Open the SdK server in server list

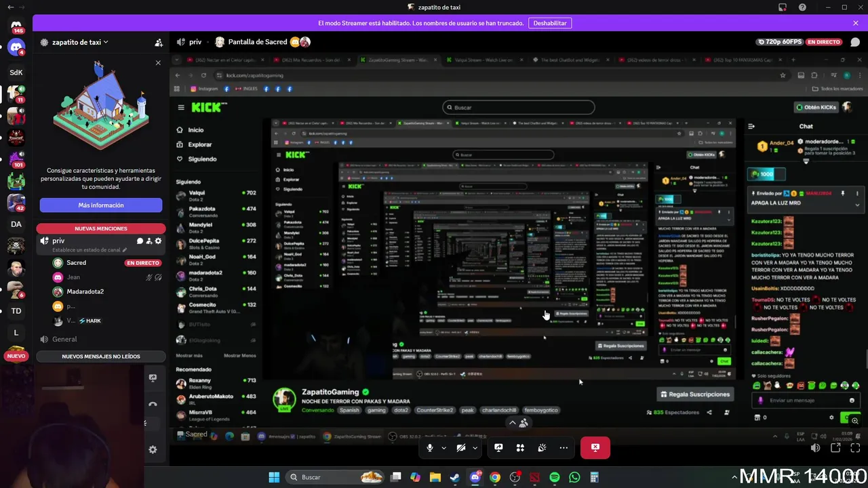point(16,72)
